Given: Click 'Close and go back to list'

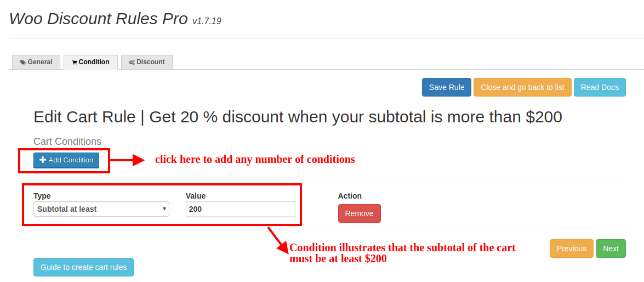Looking at the screenshot, I should 522,87.
